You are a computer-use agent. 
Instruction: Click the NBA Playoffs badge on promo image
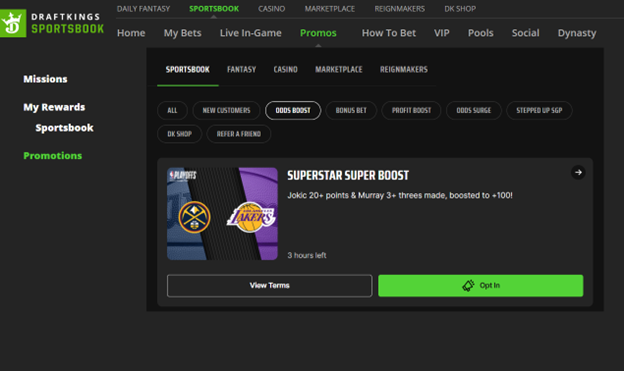click(x=183, y=175)
